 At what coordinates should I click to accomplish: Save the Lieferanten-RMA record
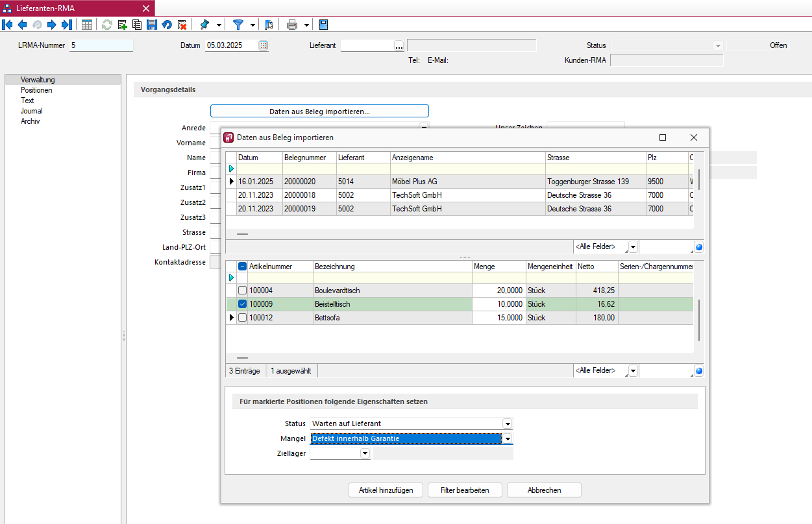tap(152, 25)
